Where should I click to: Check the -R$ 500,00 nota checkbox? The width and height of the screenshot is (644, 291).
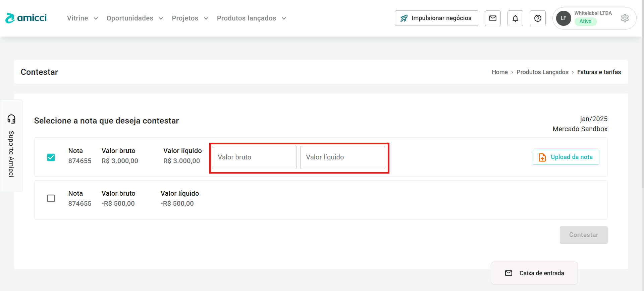51,198
